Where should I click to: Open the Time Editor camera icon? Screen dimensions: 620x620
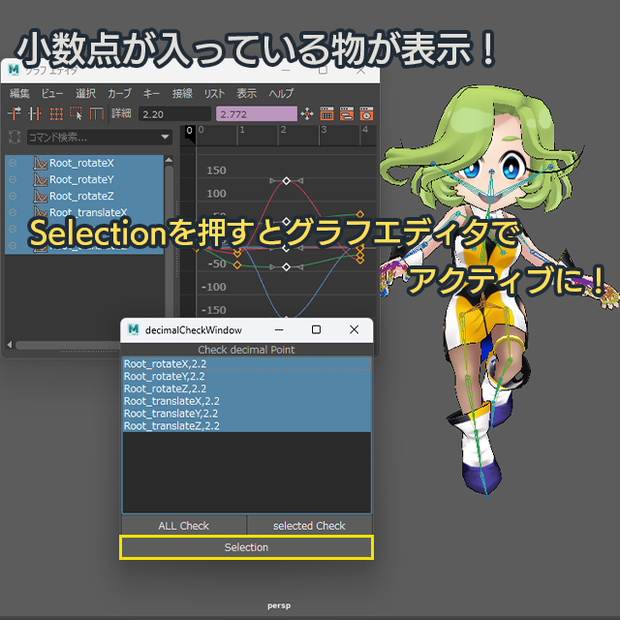click(x=366, y=114)
